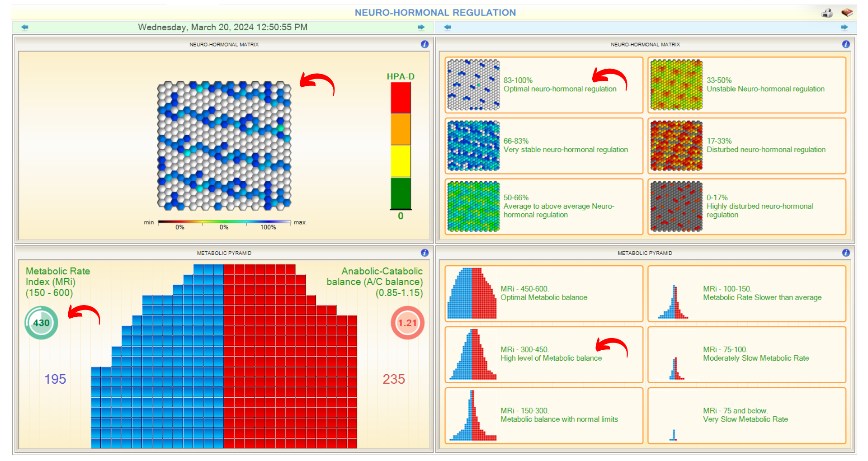The width and height of the screenshot is (868, 461).
Task: Click right arrow on the right blue bar
Action: [x=844, y=27]
